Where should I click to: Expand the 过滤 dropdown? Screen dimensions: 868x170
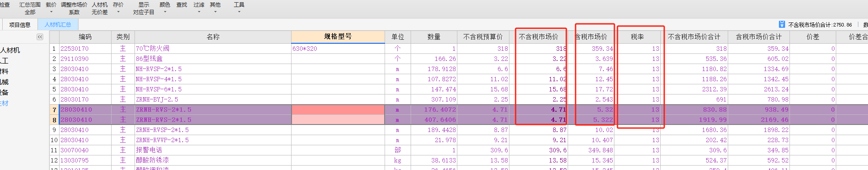[199, 8]
